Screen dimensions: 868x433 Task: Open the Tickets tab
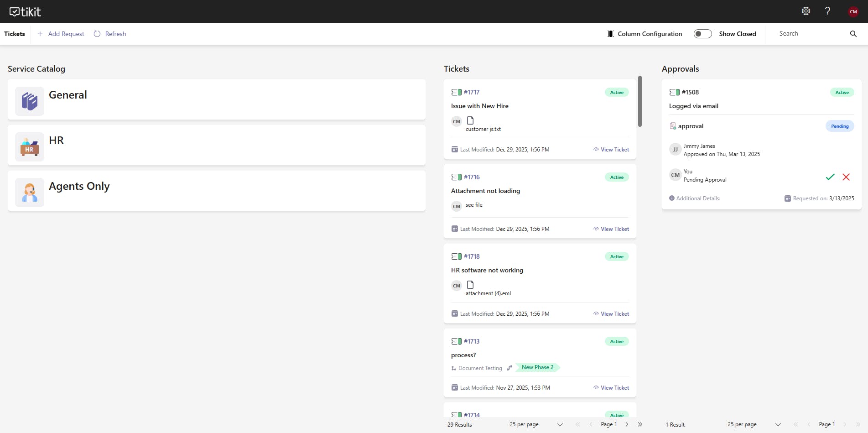(15, 34)
